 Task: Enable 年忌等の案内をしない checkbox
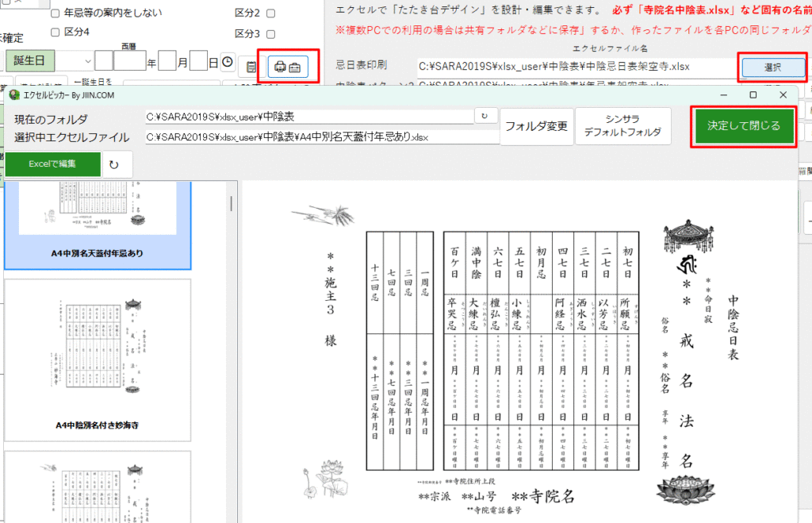tap(55, 13)
